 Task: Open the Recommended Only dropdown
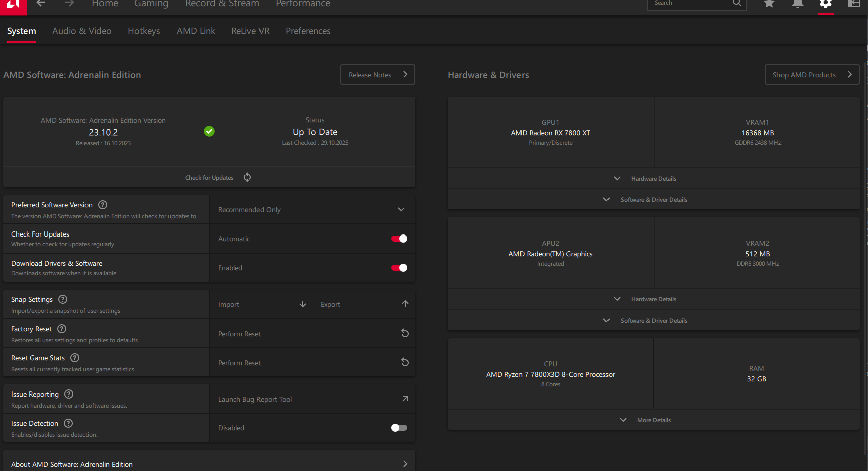point(313,210)
